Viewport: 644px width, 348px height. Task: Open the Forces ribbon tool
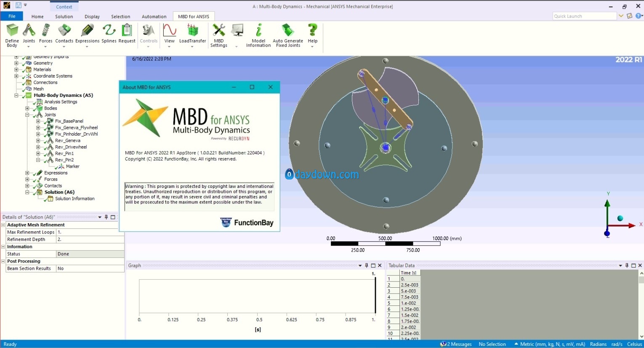click(x=45, y=35)
